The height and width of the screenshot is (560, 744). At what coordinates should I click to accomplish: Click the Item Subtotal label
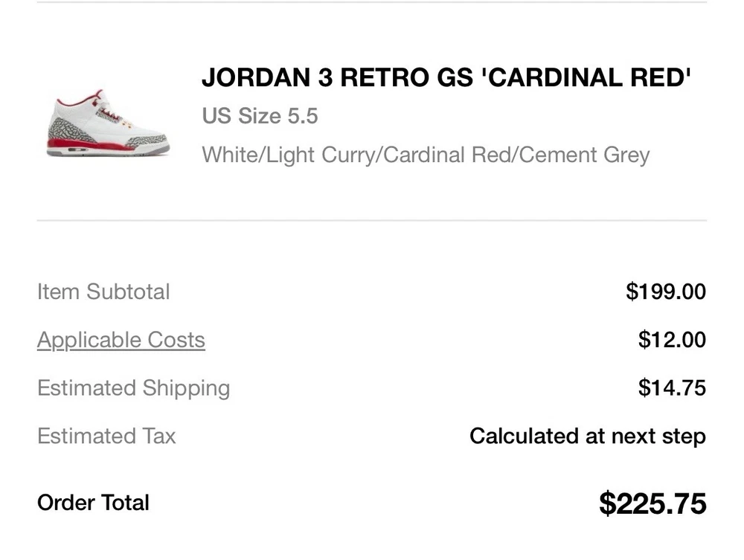point(103,292)
